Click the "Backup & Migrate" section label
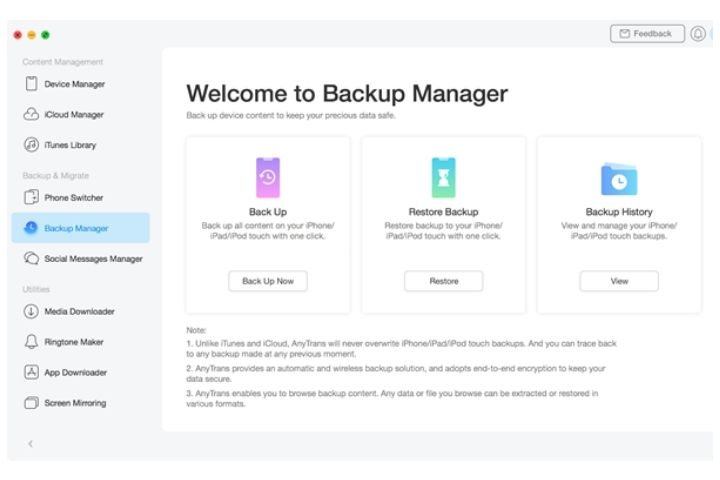This screenshot has height=480, width=720. [56, 175]
